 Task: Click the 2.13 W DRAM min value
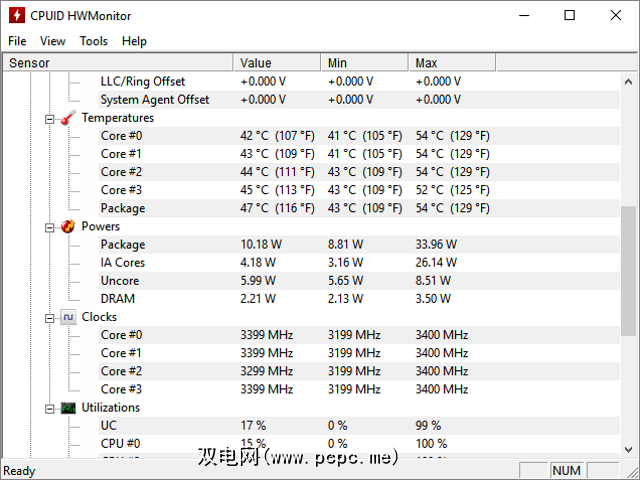pyautogui.click(x=345, y=299)
